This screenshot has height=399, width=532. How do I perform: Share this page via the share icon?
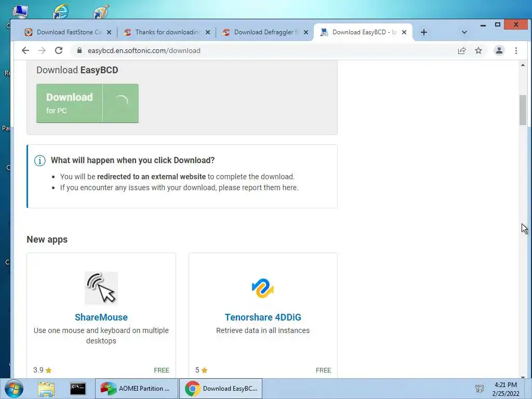click(x=462, y=50)
